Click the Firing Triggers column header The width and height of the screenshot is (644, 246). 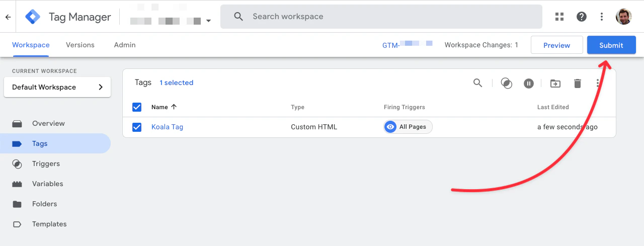[x=405, y=107]
